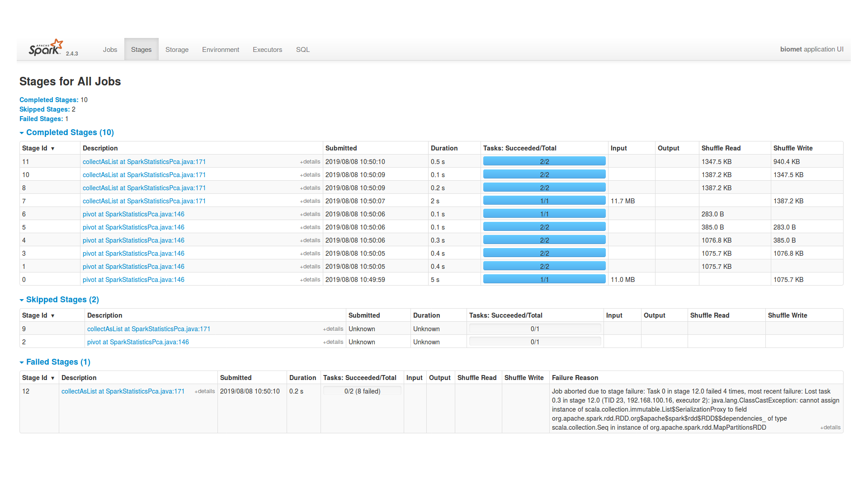Open stage 11 collectAsList description link
868x488 pixels.
144,162
